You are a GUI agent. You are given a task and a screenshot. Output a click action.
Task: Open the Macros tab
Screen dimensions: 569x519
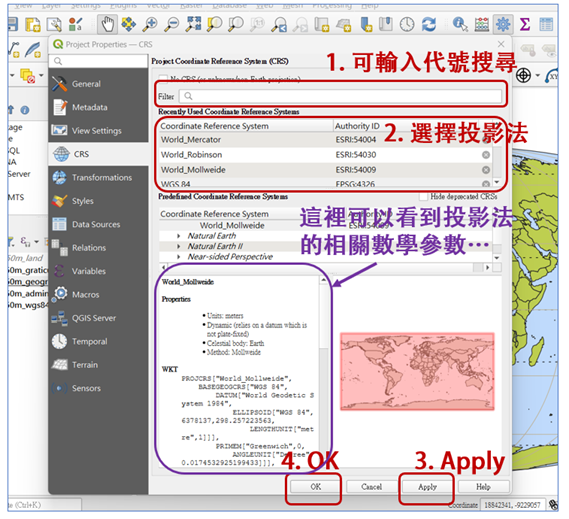[x=98, y=295]
